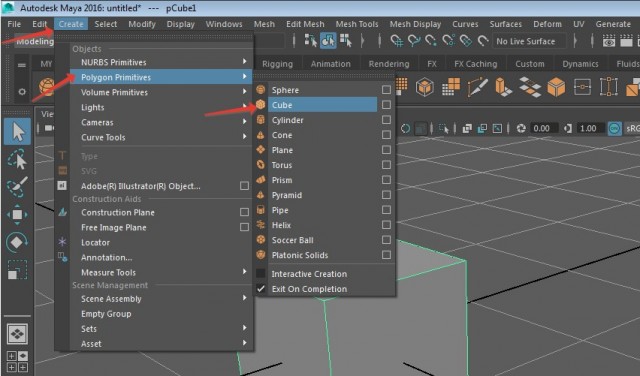The image size is (640, 376).
Task: Click the Select by component type icon
Action: (x=346, y=41)
